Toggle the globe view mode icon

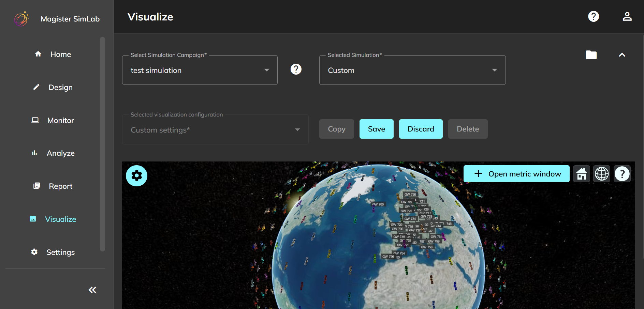[x=602, y=174]
